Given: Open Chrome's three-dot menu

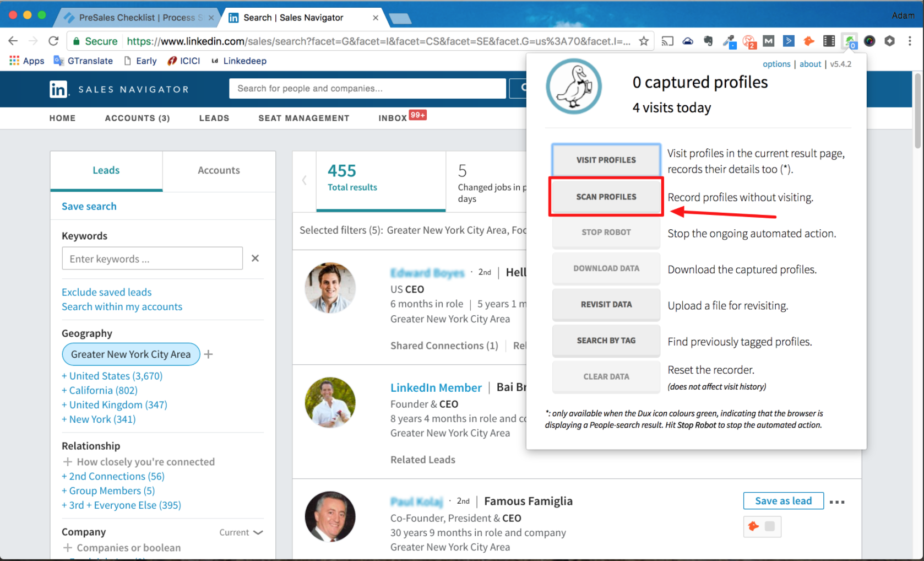Looking at the screenshot, I should click(910, 41).
